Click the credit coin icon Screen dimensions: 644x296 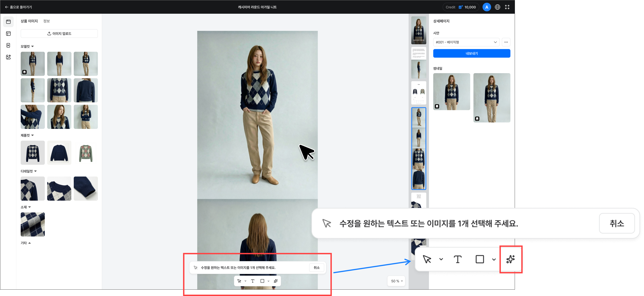point(461,7)
